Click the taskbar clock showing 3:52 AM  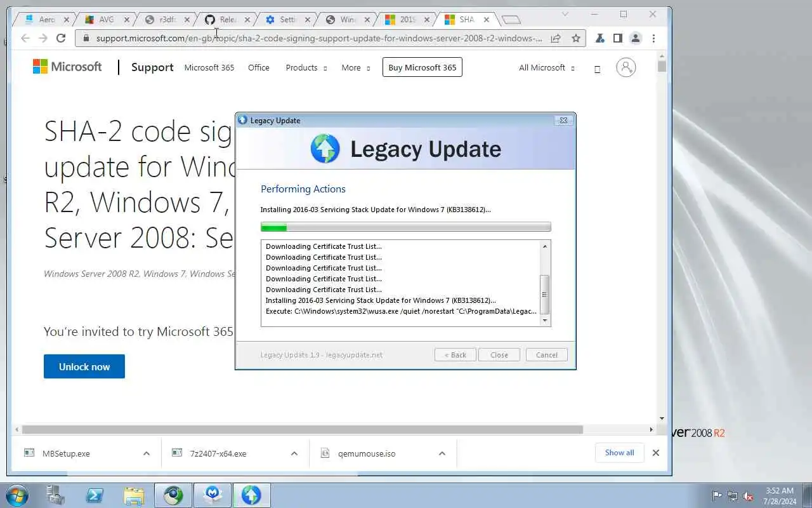[780, 496]
